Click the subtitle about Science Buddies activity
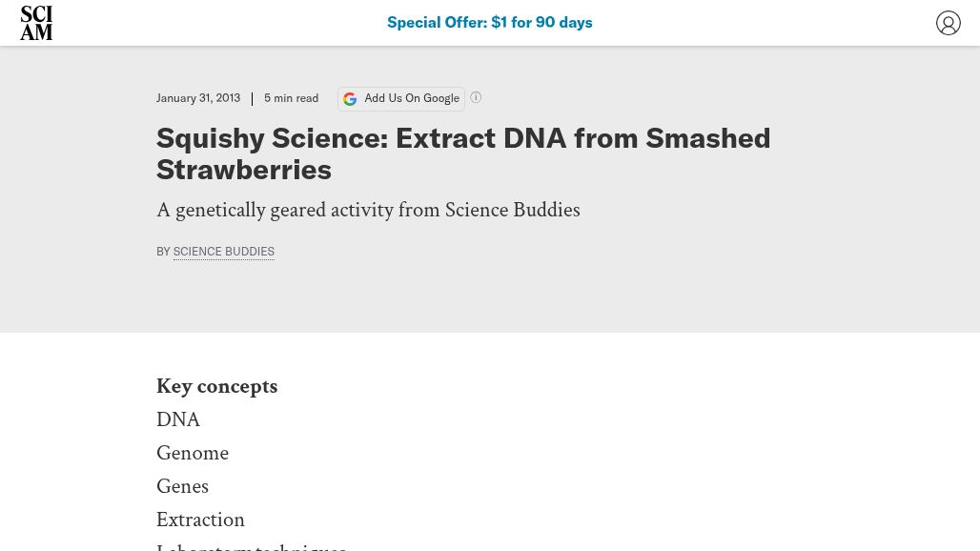The width and height of the screenshot is (980, 551). pos(368,210)
